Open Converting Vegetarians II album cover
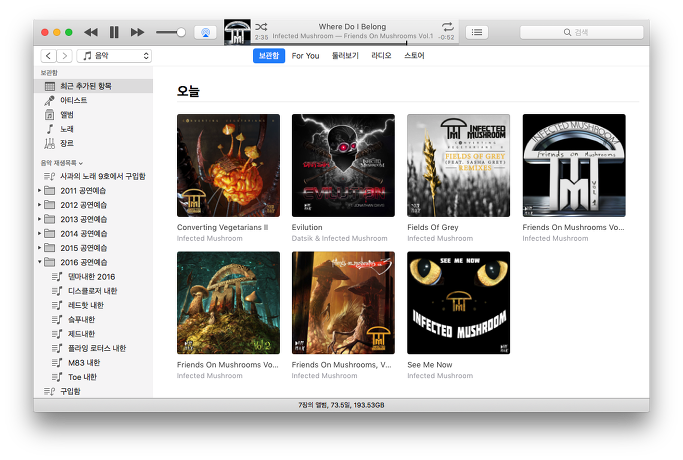The image size is (683, 460). pos(228,166)
